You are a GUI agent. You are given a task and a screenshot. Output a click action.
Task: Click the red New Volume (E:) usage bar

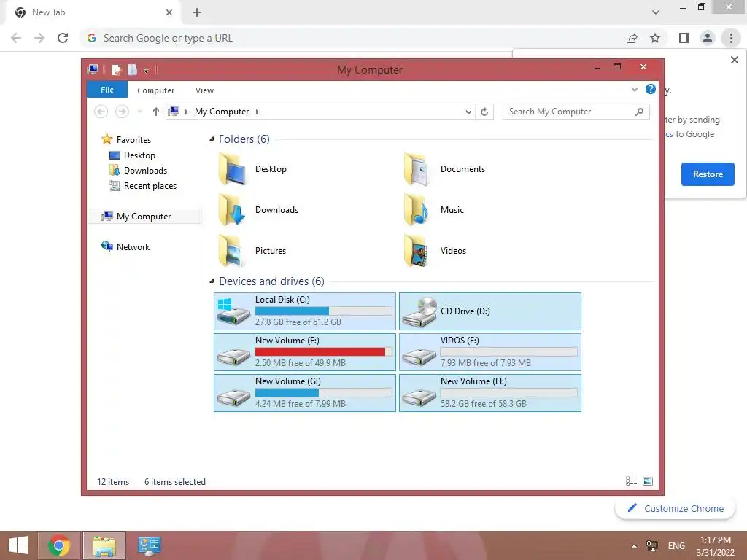click(x=323, y=352)
